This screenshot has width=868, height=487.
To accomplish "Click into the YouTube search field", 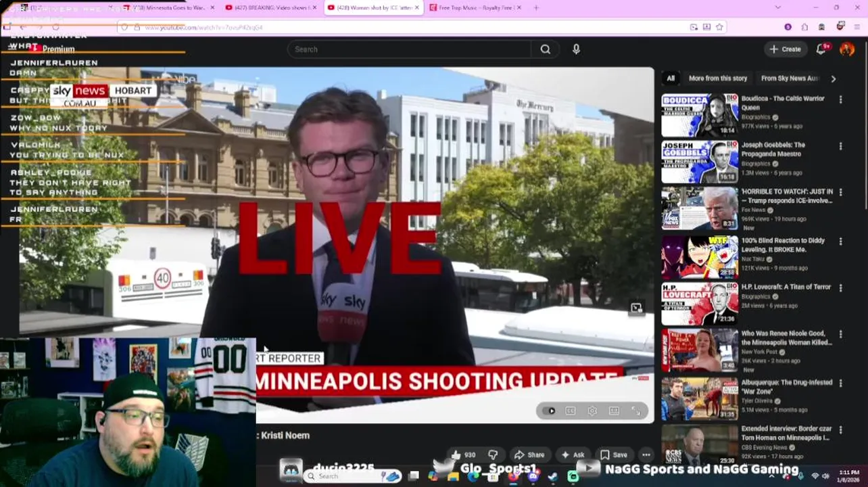I will tap(409, 49).
